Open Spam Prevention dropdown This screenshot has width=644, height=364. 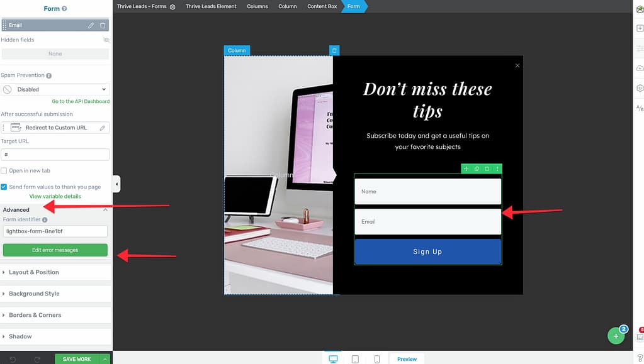coord(55,90)
